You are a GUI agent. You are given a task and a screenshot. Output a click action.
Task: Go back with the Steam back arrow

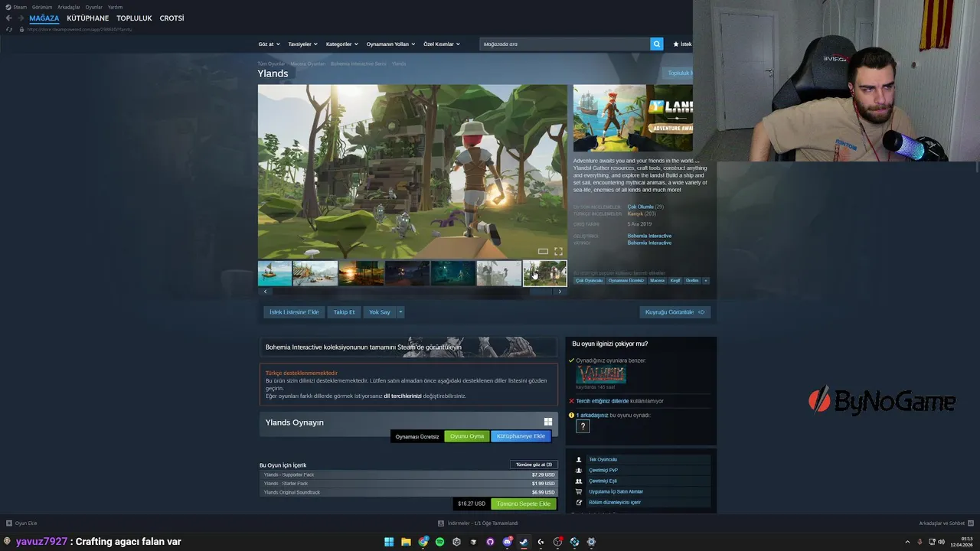(8, 18)
